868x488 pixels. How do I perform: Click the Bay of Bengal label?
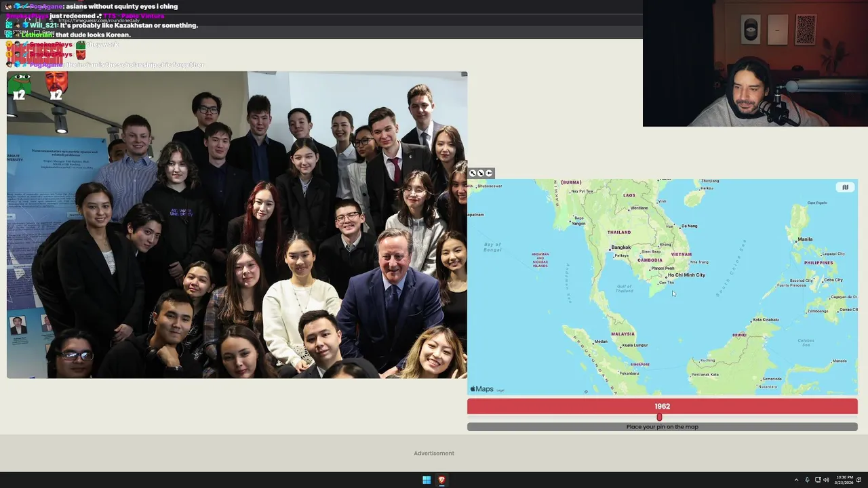coord(493,247)
